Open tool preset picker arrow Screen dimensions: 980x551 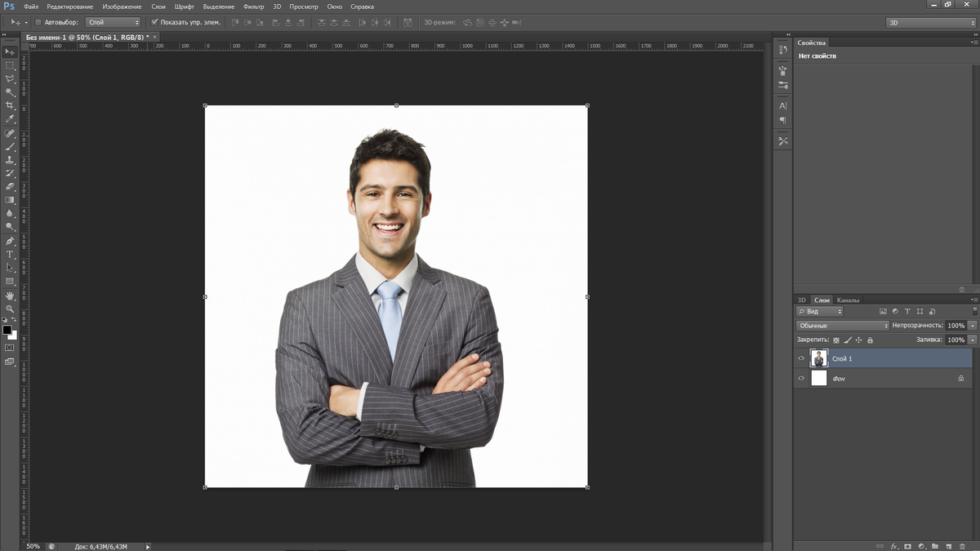(25, 23)
